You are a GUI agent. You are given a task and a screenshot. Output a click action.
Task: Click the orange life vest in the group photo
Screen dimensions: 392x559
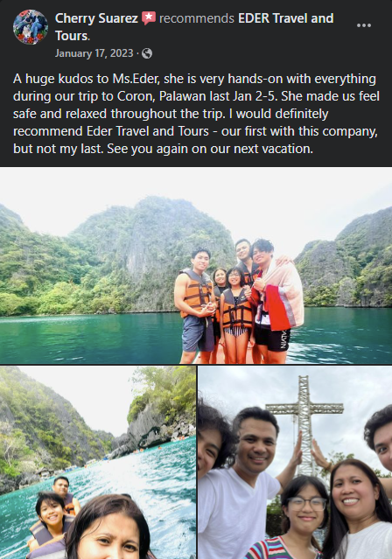[x=194, y=292]
